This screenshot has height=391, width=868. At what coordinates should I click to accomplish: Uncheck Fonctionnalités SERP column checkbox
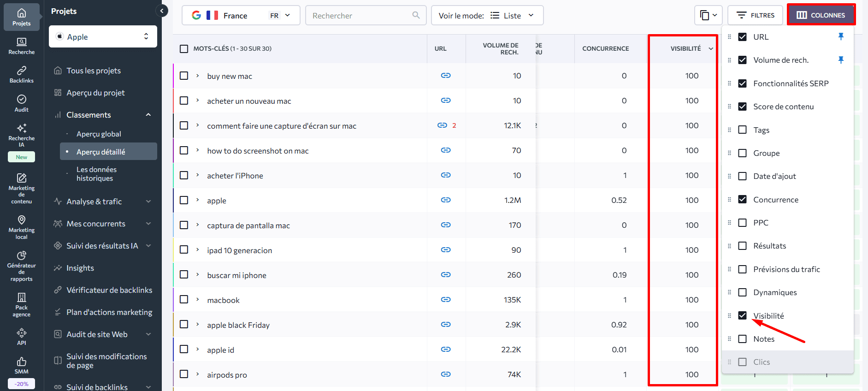coord(743,83)
